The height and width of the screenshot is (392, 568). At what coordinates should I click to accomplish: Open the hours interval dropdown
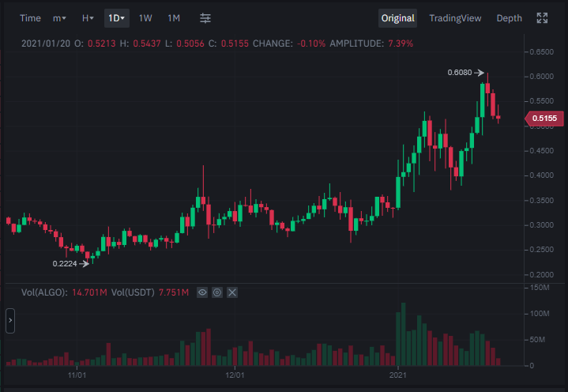pos(88,18)
